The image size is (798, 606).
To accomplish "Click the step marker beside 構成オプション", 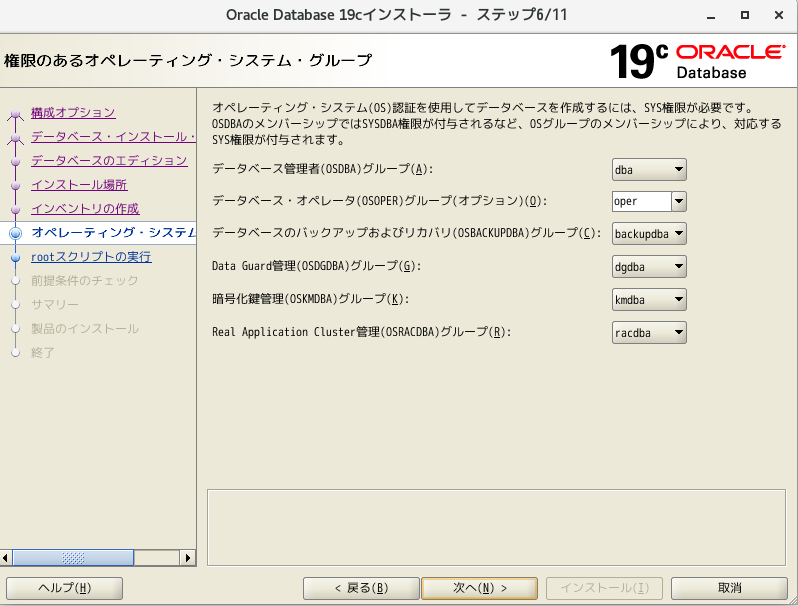I will click(16, 114).
